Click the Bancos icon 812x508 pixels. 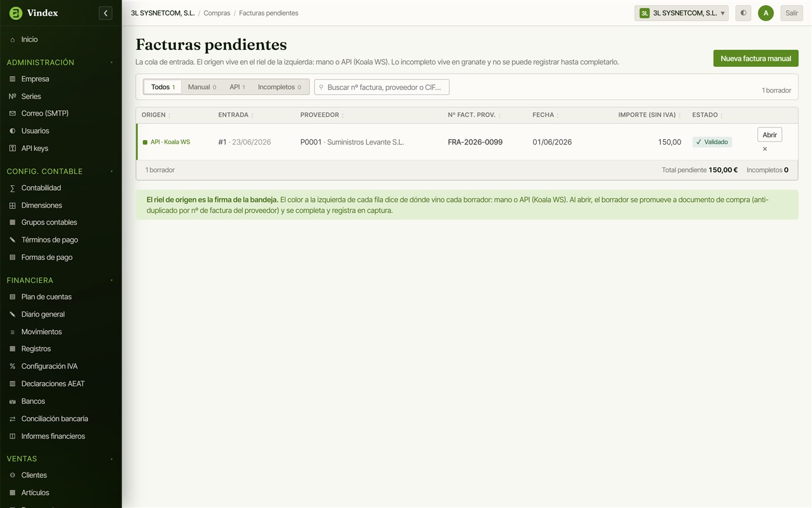pyautogui.click(x=12, y=401)
